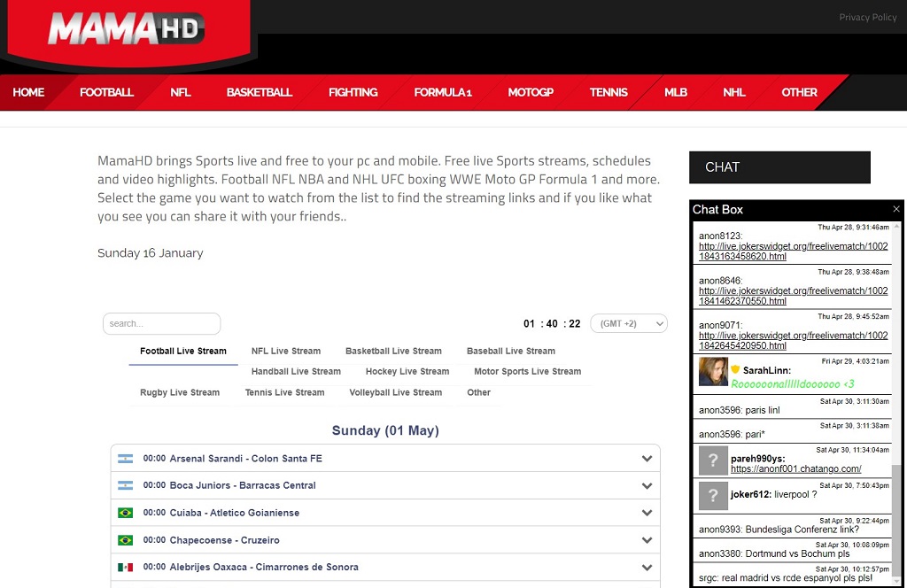
Task: Click the Argentina flag beside Boca Juniors match
Action: tap(126, 485)
